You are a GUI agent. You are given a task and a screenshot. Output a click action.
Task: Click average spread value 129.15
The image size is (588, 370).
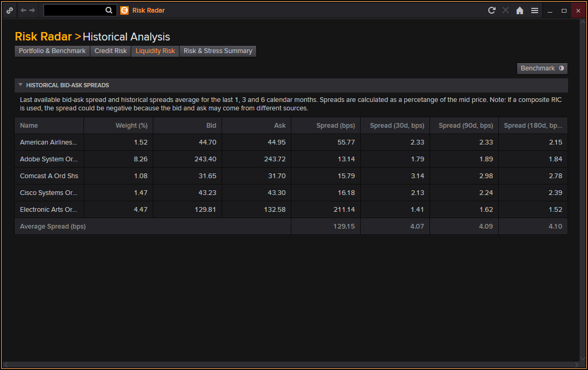point(344,227)
